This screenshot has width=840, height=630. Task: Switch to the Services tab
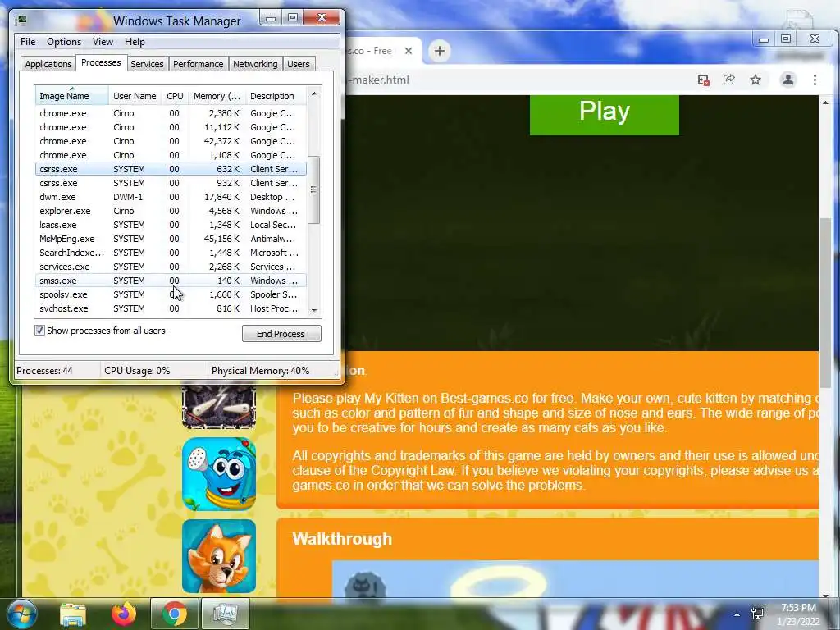(147, 64)
